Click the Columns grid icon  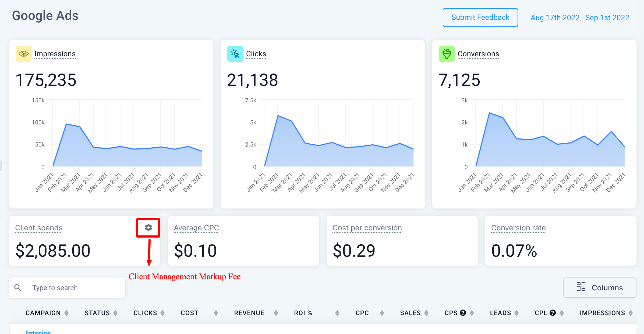click(x=581, y=287)
